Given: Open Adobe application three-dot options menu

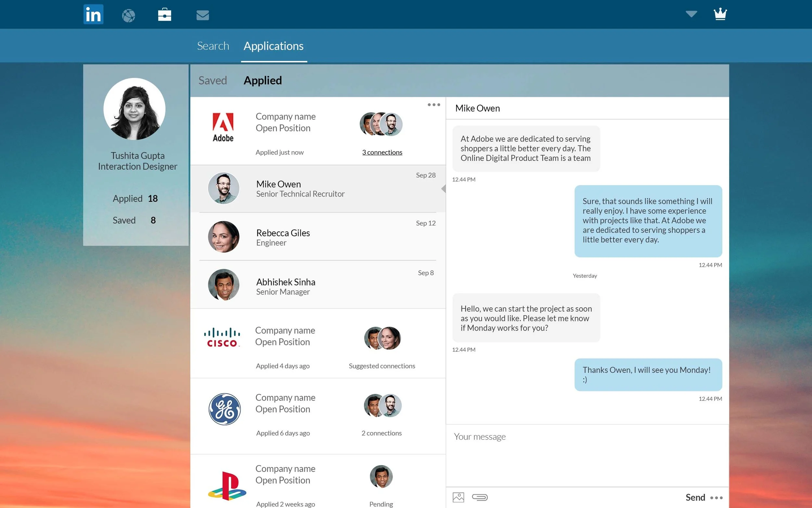Looking at the screenshot, I should click(434, 105).
